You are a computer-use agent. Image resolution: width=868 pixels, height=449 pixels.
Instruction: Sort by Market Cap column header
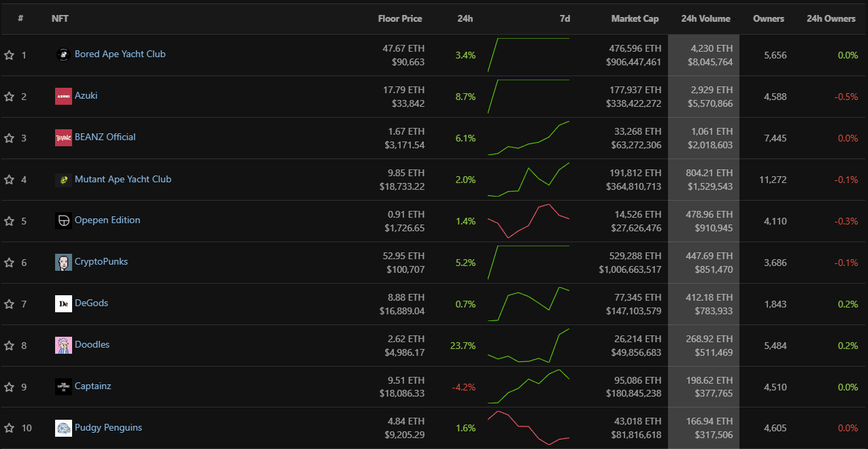(x=635, y=19)
